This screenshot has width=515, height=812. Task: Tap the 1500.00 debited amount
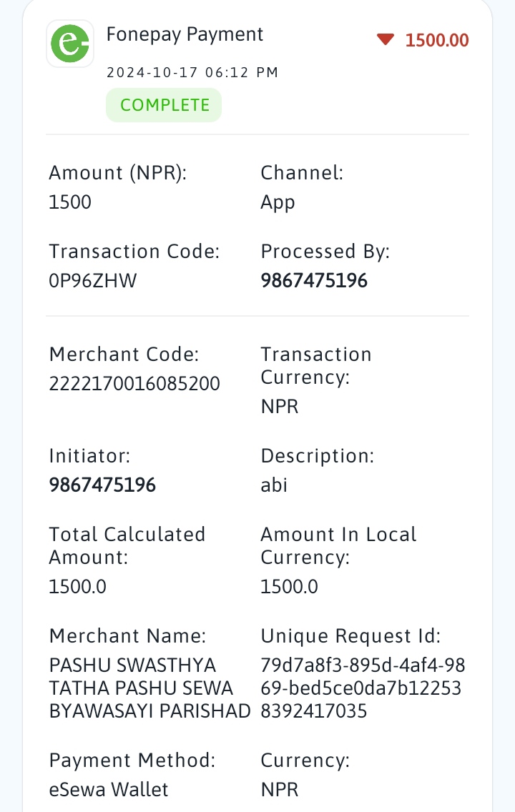click(437, 40)
